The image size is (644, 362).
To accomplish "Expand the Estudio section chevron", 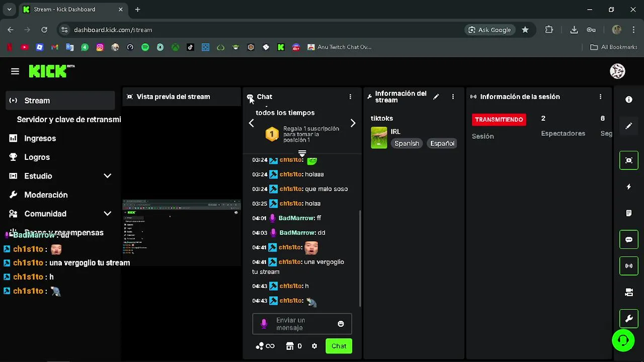I will (107, 176).
